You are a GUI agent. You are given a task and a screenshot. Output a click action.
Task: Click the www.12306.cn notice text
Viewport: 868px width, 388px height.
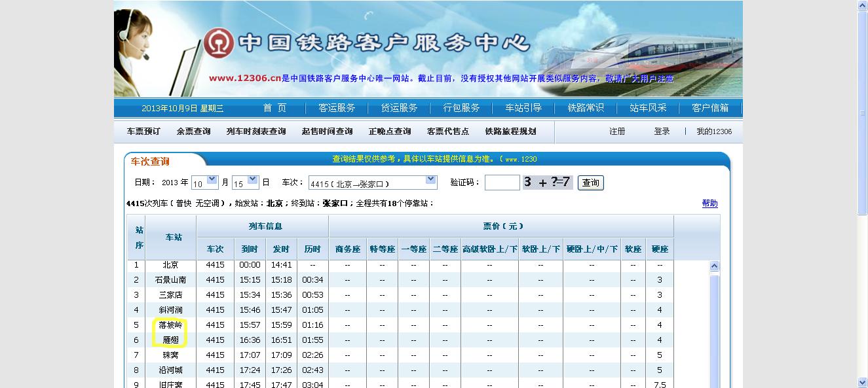click(x=442, y=79)
